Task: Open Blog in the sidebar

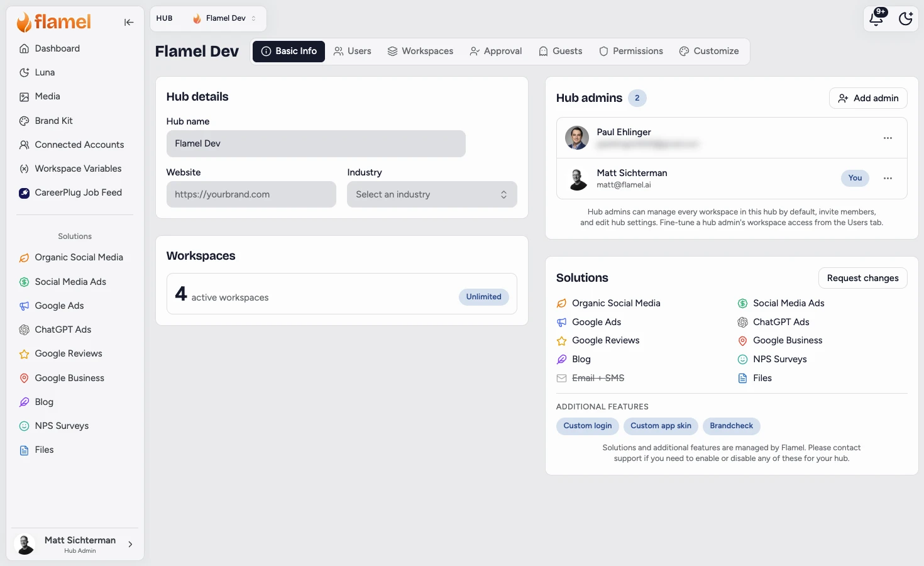Action: click(x=44, y=402)
